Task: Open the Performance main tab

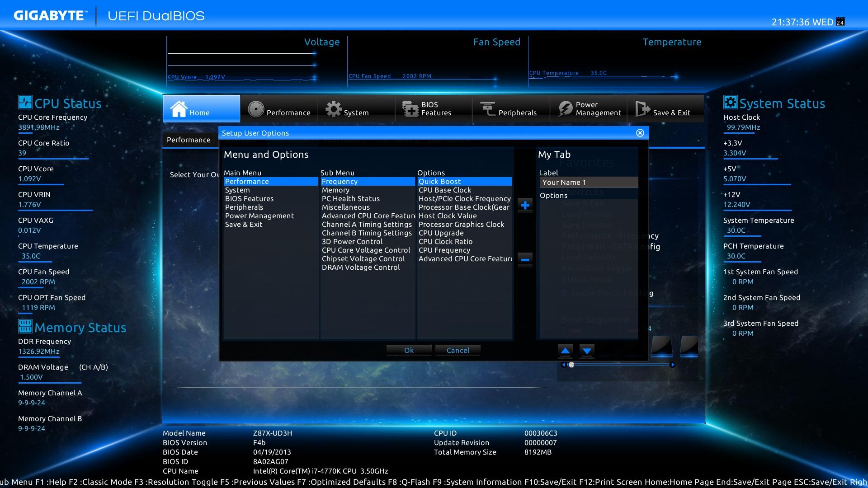Action: click(279, 108)
